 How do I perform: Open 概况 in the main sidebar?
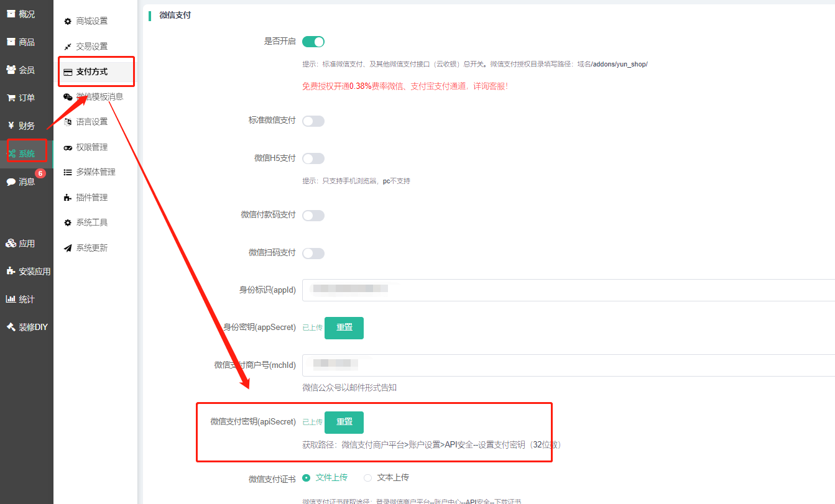pyautogui.click(x=27, y=14)
